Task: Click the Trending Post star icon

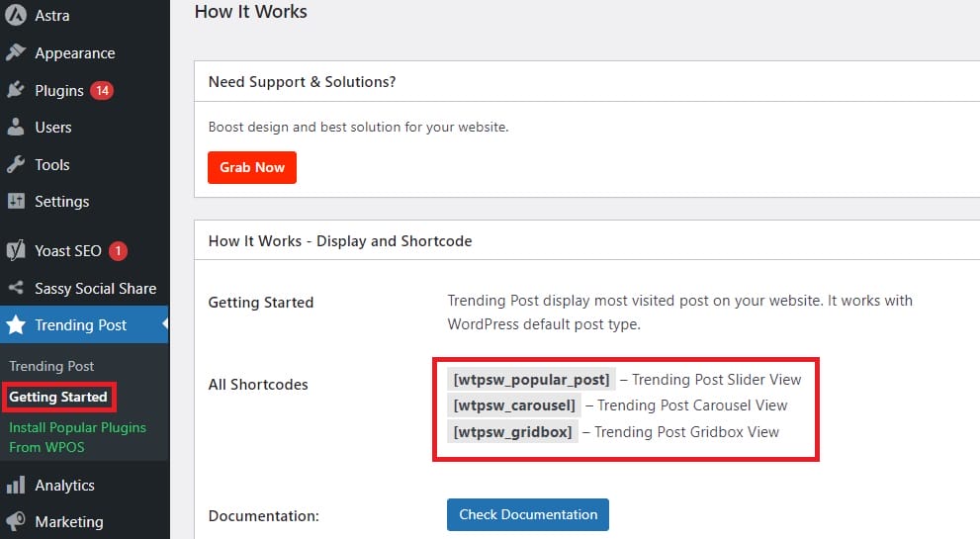Action: click(x=16, y=325)
